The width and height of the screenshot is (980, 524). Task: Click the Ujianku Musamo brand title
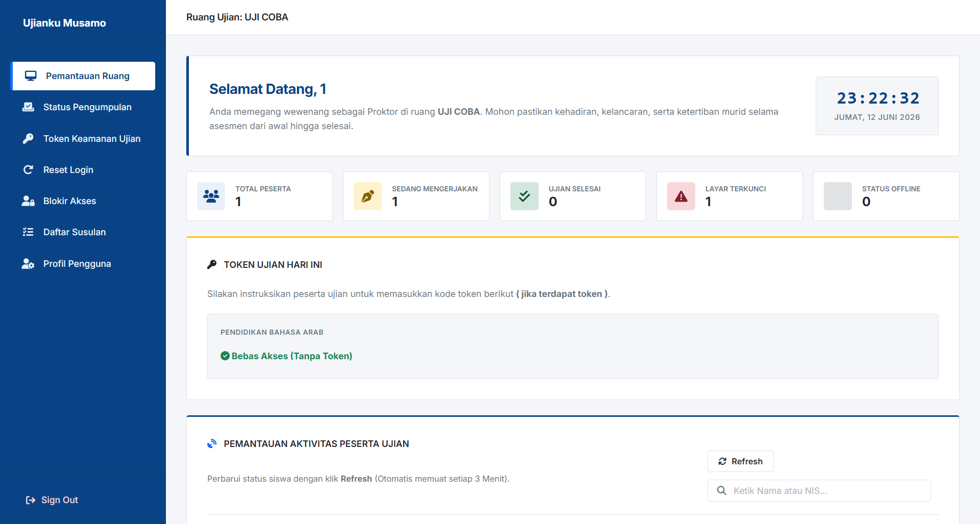(x=64, y=23)
